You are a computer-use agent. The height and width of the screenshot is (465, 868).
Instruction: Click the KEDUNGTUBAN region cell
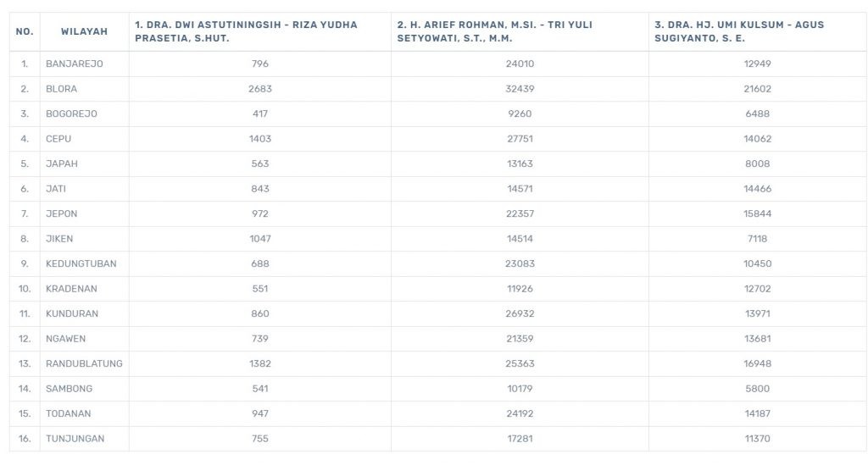(81, 263)
